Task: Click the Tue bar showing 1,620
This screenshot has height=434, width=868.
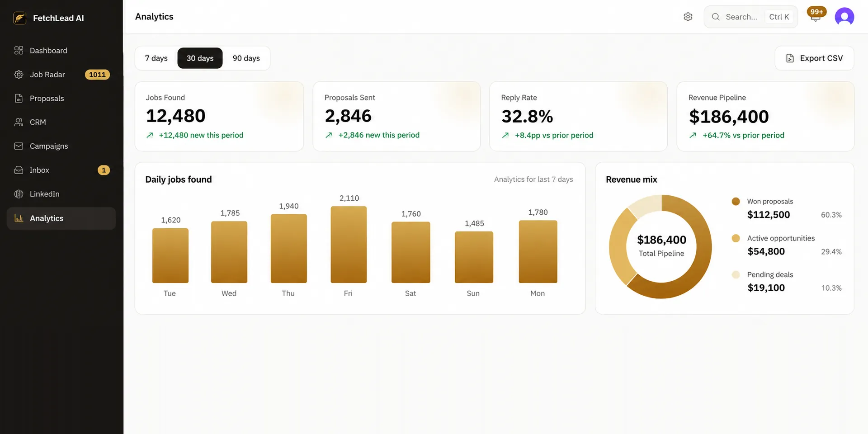Action: tap(170, 255)
